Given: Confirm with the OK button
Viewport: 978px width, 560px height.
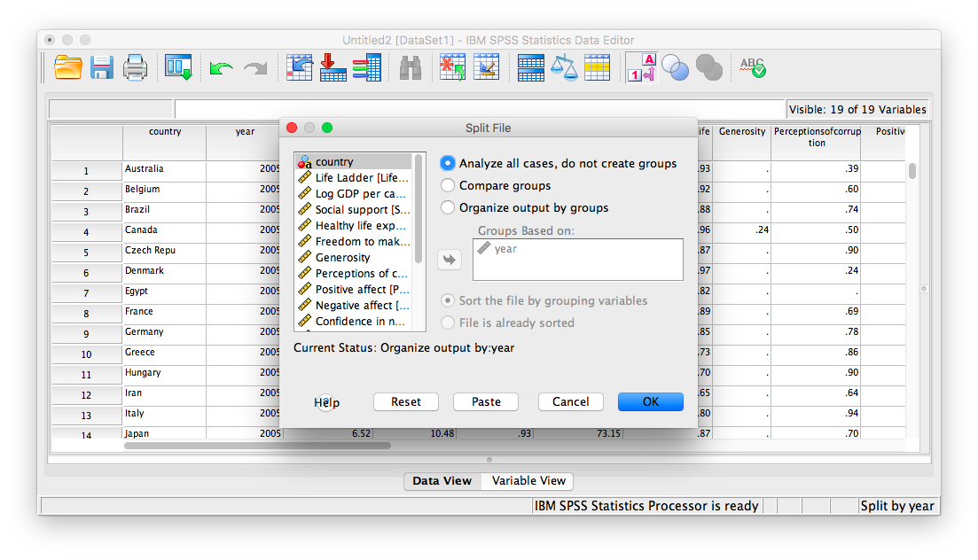Looking at the screenshot, I should 651,401.
